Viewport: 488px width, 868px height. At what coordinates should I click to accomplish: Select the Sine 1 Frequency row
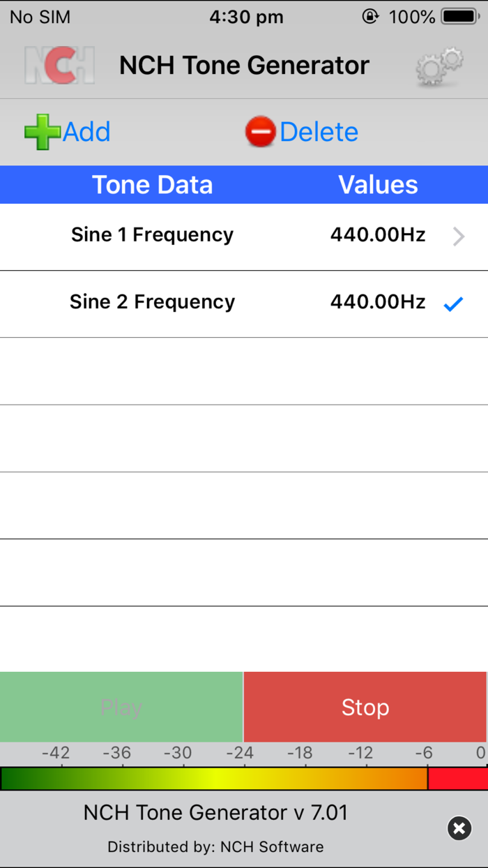(x=209, y=236)
